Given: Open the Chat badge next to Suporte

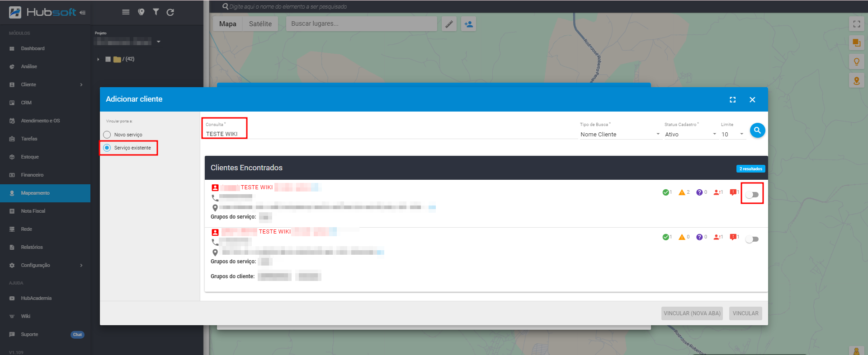Looking at the screenshot, I should pos(77,335).
